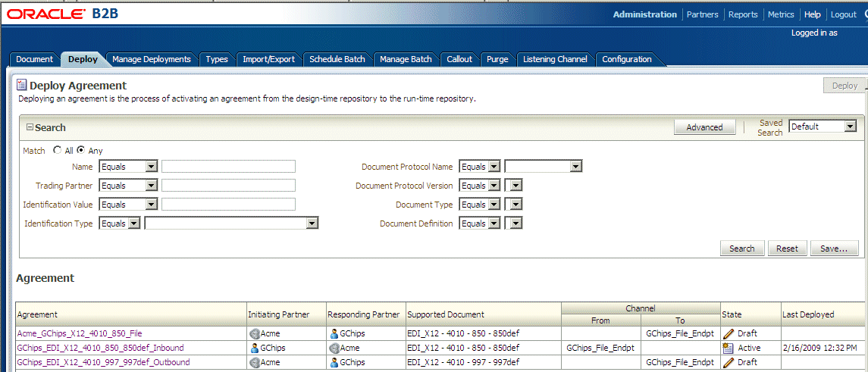
Task: Click the Reset button
Action: pyautogui.click(x=787, y=249)
